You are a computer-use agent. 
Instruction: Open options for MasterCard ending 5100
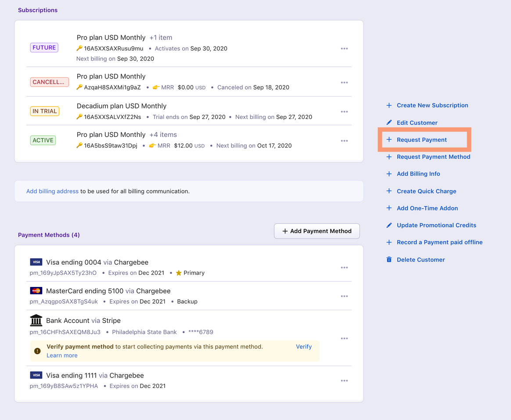point(344,296)
